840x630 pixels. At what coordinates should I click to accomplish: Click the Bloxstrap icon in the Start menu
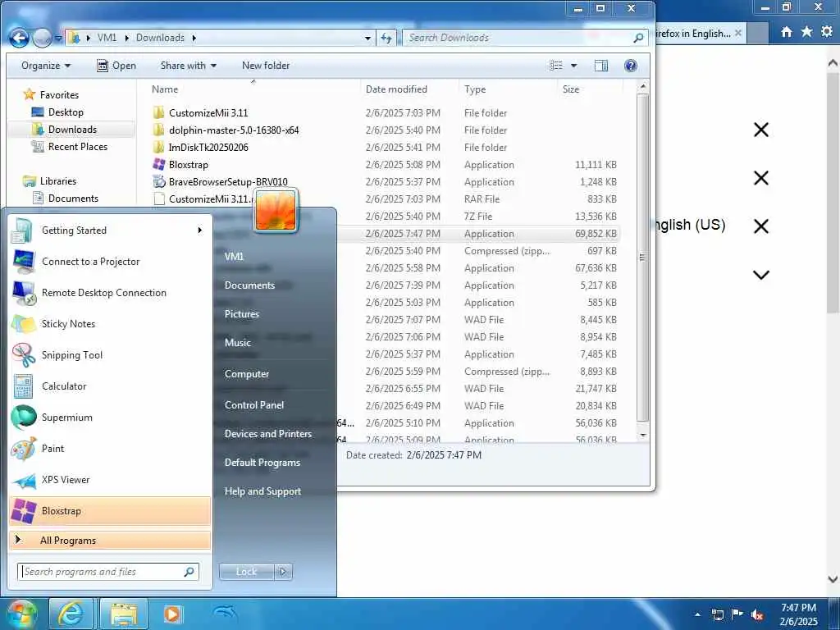(24, 511)
